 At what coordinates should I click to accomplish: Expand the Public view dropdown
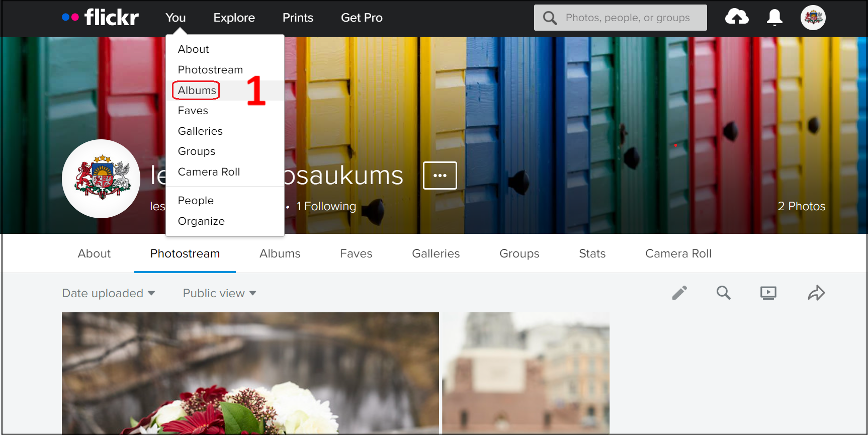tap(219, 293)
